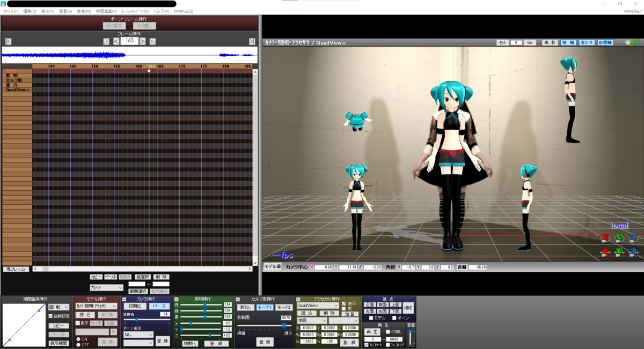
Task: Click the upper blue Z axis rotate icon
Action: [634, 237]
